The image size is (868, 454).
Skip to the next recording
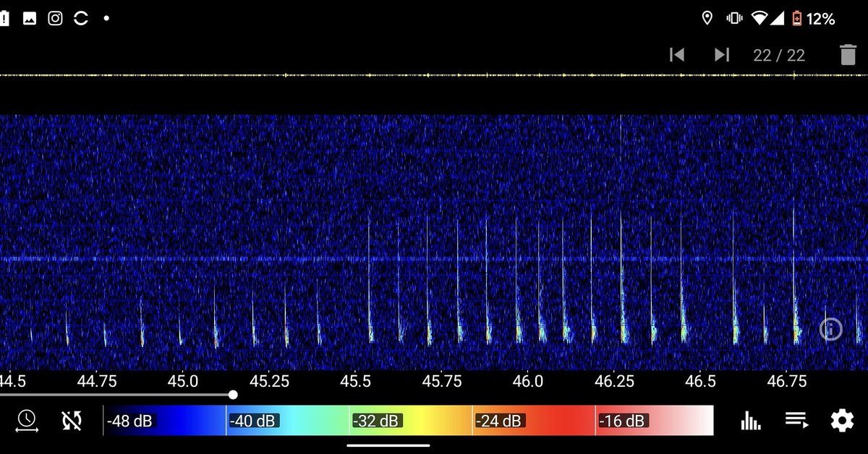click(x=721, y=55)
